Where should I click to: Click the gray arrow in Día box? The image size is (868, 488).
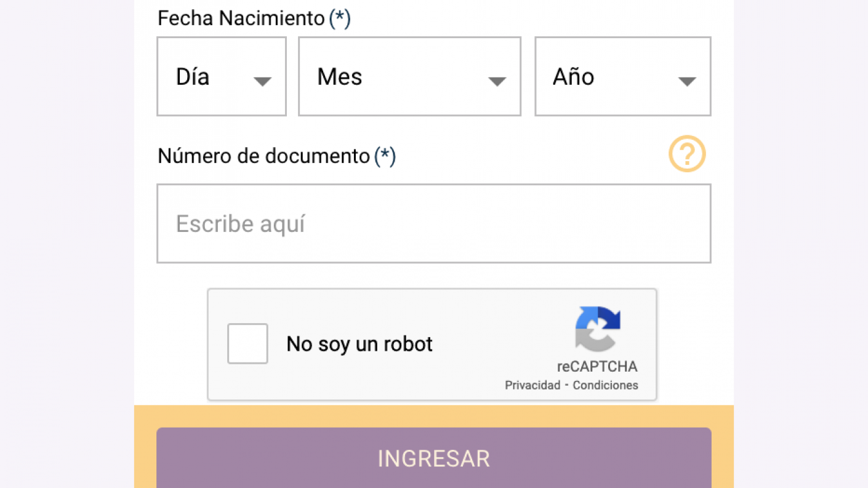pyautogui.click(x=262, y=81)
